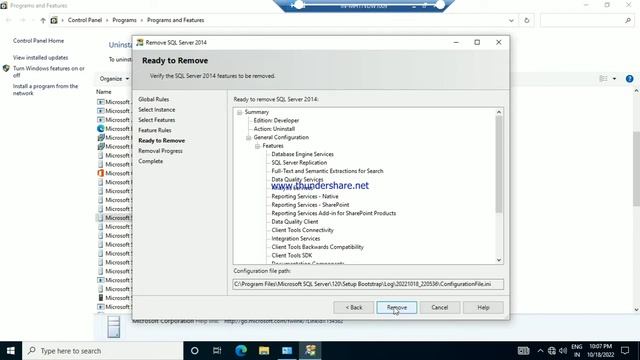The width and height of the screenshot is (640, 360).
Task: Open File Explorer from taskbar
Action: [x=264, y=351]
